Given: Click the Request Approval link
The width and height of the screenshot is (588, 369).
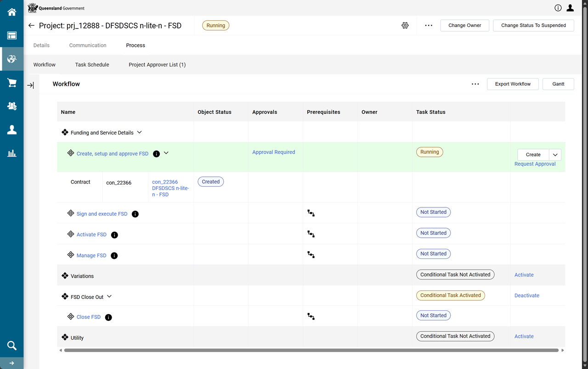Looking at the screenshot, I should click(535, 164).
